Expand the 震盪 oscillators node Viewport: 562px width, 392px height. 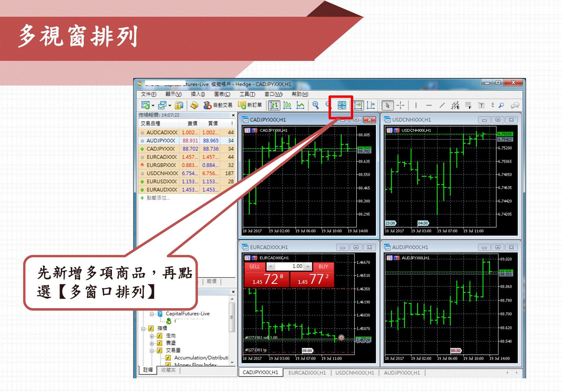152,343
